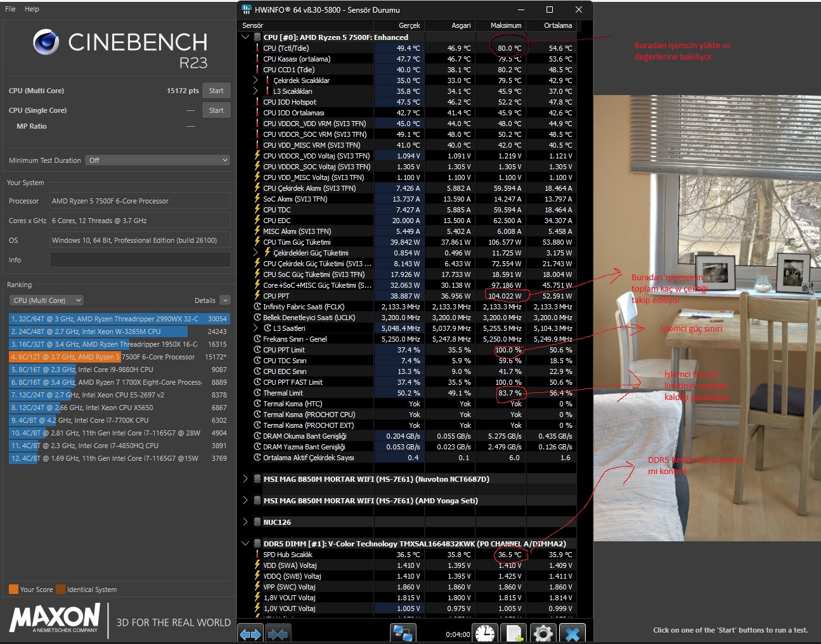Select ranking row AMD Ryzen 5 7500F 6-Core

pyautogui.click(x=119, y=357)
